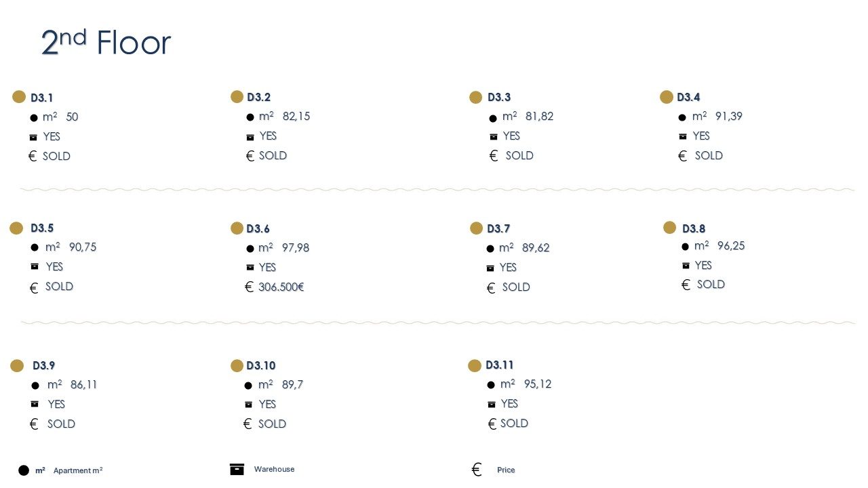Screen dimensions: 868x488
Task: Click the gold circle beside D3.11
Action: [x=475, y=366]
